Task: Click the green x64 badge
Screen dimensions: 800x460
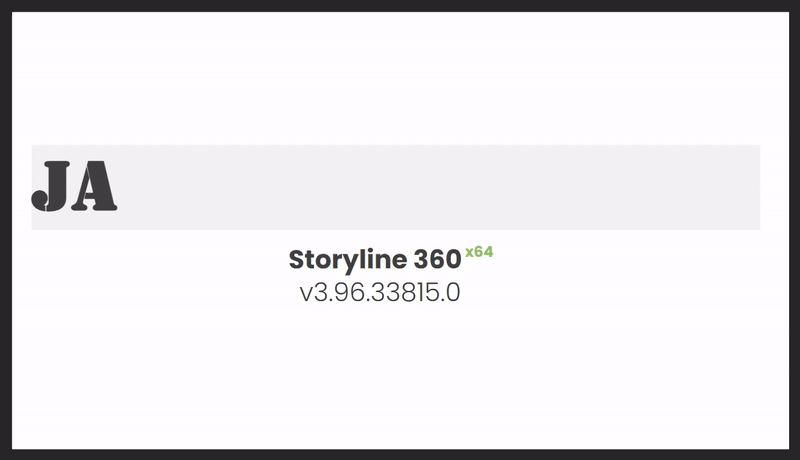Action: 479,252
